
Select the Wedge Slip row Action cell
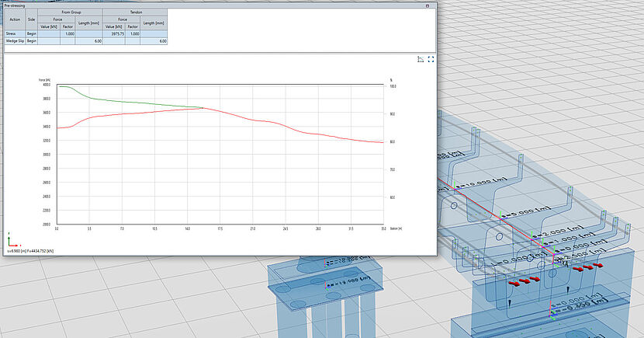[14, 40]
